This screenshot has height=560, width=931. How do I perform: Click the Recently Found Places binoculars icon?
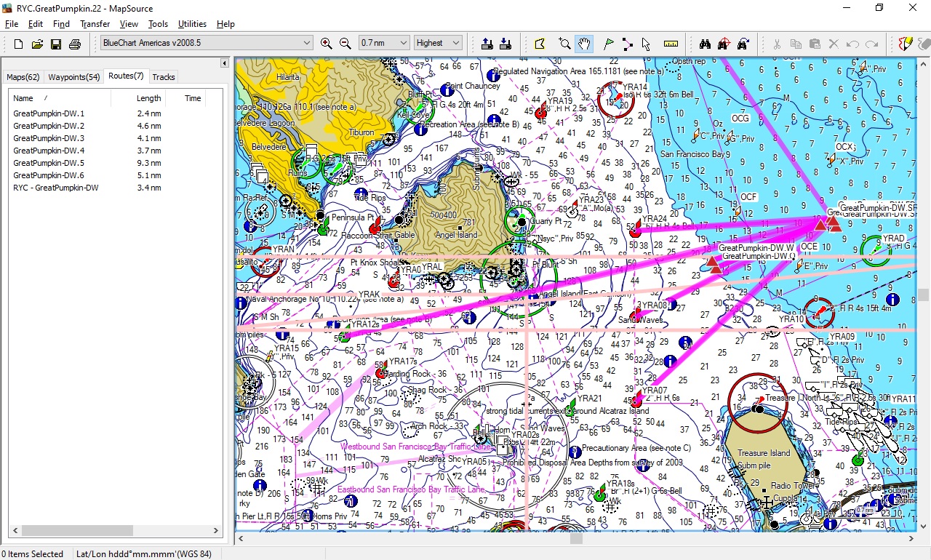click(743, 44)
